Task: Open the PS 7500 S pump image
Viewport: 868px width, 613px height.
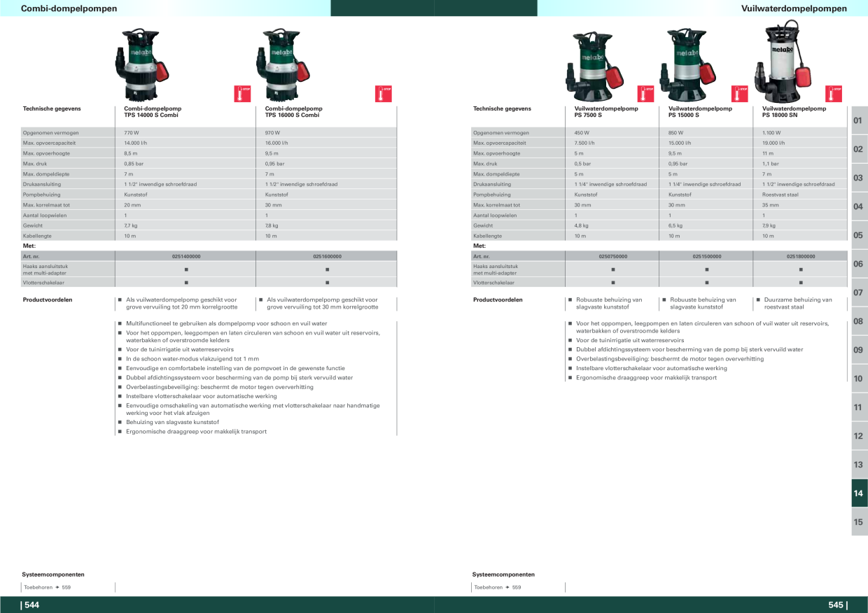Action: [x=596, y=67]
